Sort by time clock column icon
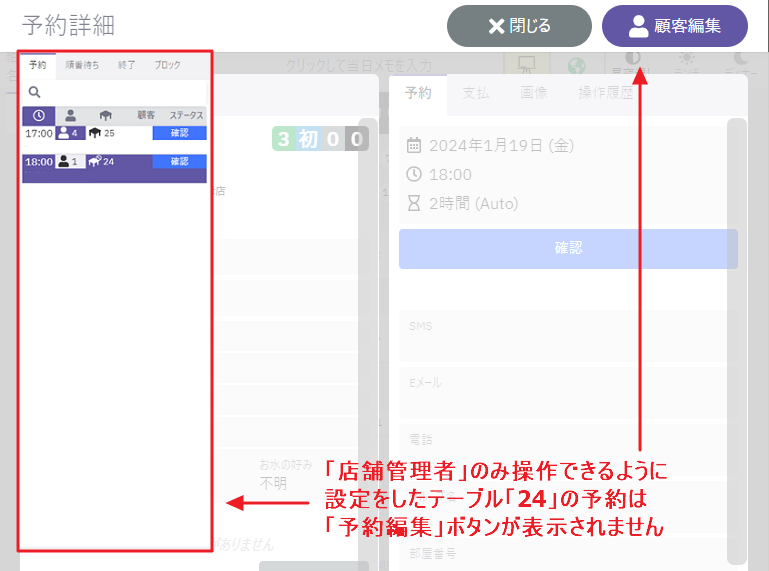Image resolution: width=769 pixels, height=571 pixels. [39, 116]
